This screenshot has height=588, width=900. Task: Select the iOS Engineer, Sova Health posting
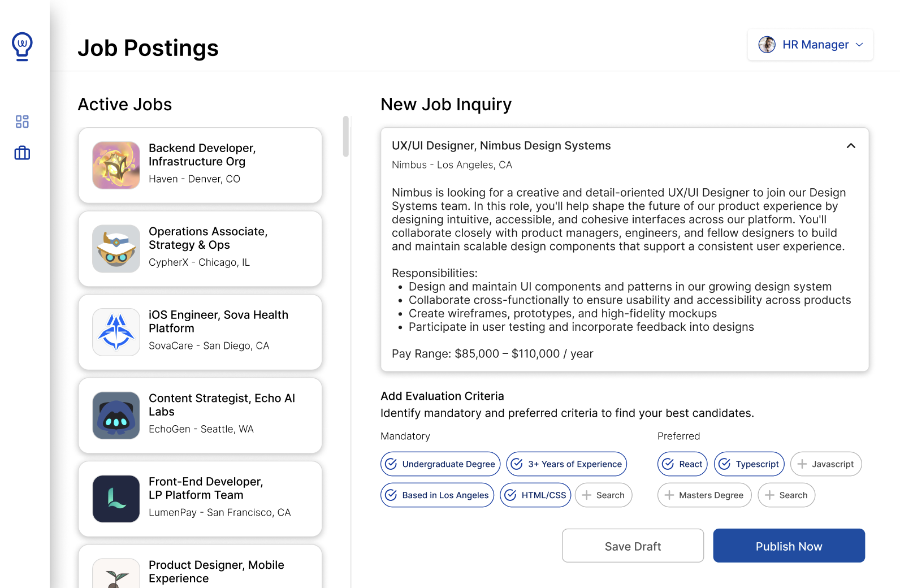pos(218,322)
